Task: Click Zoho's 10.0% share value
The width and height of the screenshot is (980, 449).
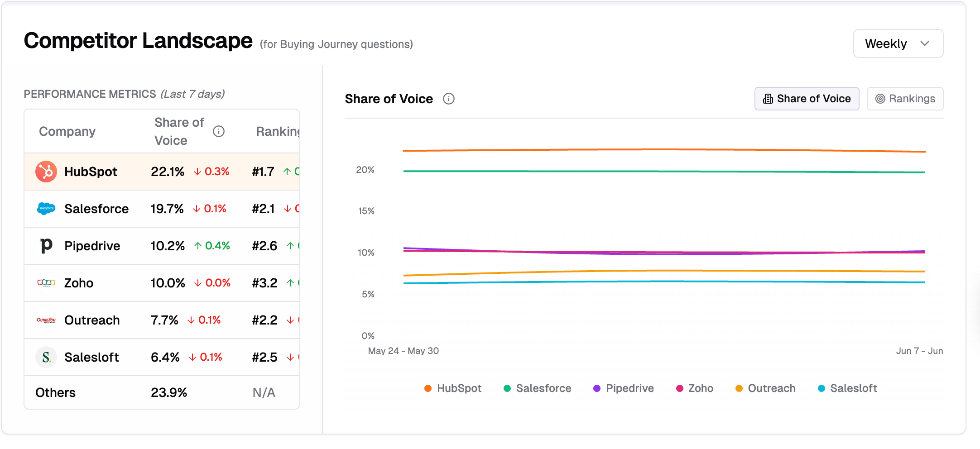Action: pos(168,283)
